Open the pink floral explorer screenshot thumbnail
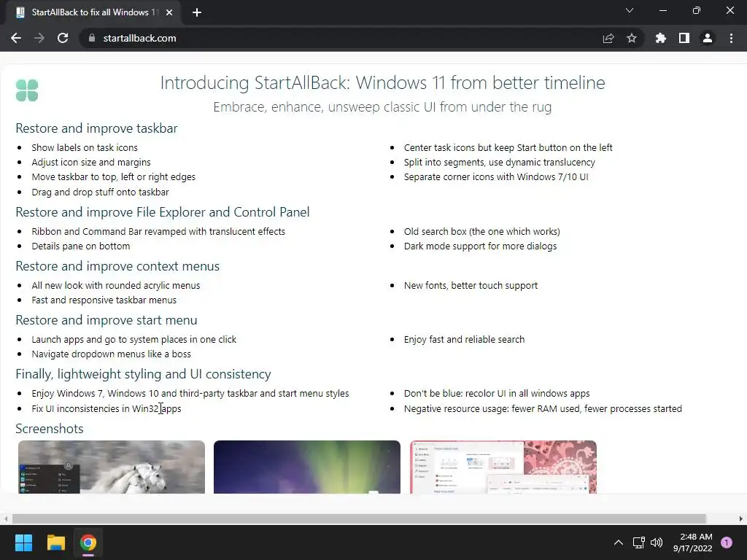Screen dimensions: 747x560 [x=503, y=467]
